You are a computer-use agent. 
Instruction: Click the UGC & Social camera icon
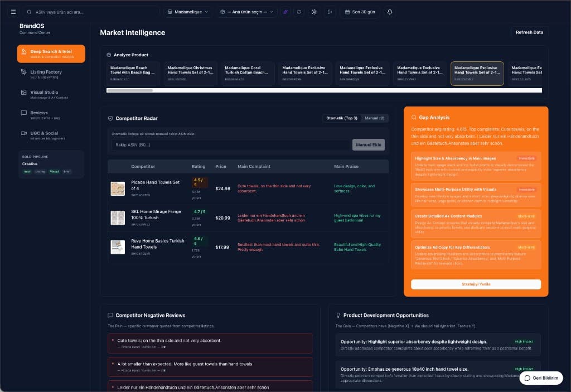(23, 133)
